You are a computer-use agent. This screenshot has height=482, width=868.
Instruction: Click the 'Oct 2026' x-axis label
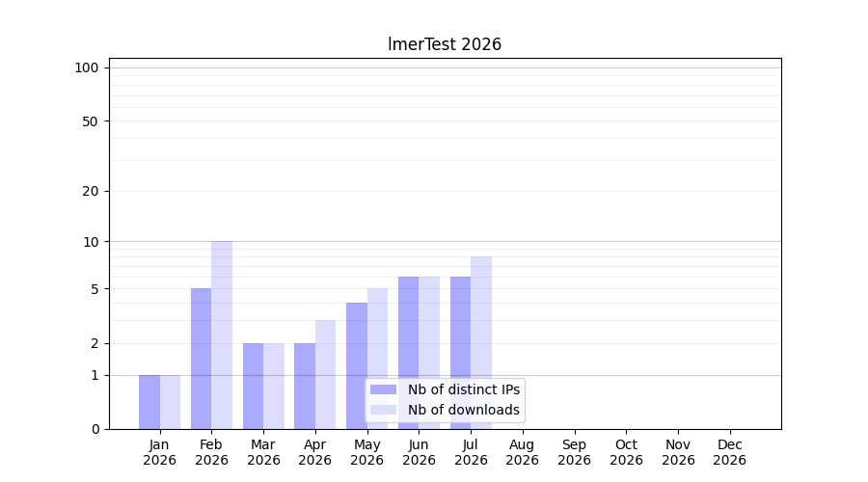coord(627,453)
